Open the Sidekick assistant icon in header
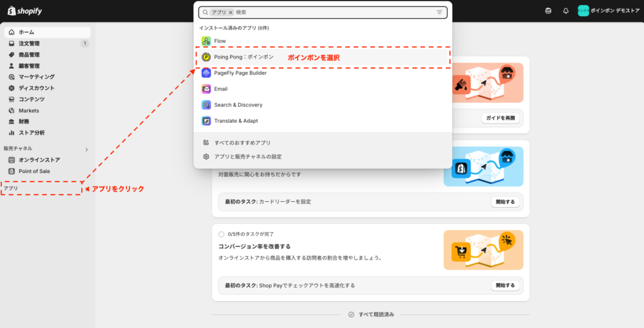The image size is (644, 328). [x=548, y=11]
